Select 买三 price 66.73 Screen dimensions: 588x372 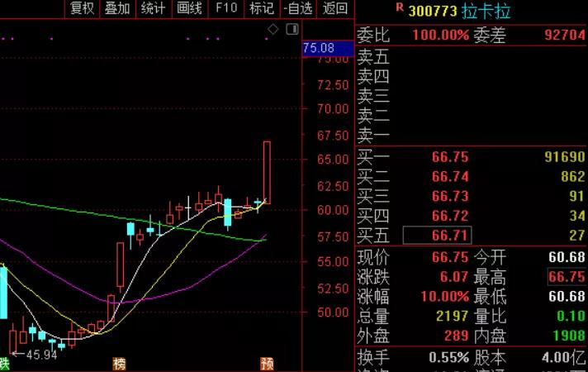pyautogui.click(x=450, y=196)
